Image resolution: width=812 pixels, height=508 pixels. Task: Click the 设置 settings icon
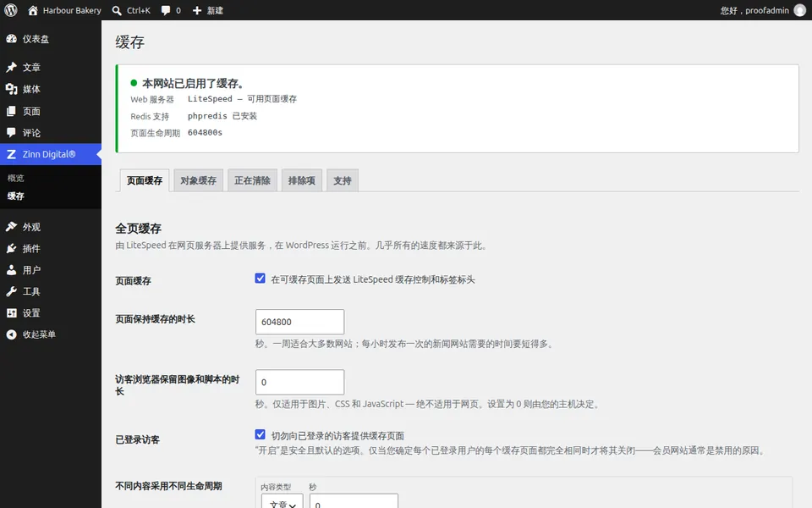pyautogui.click(x=11, y=313)
